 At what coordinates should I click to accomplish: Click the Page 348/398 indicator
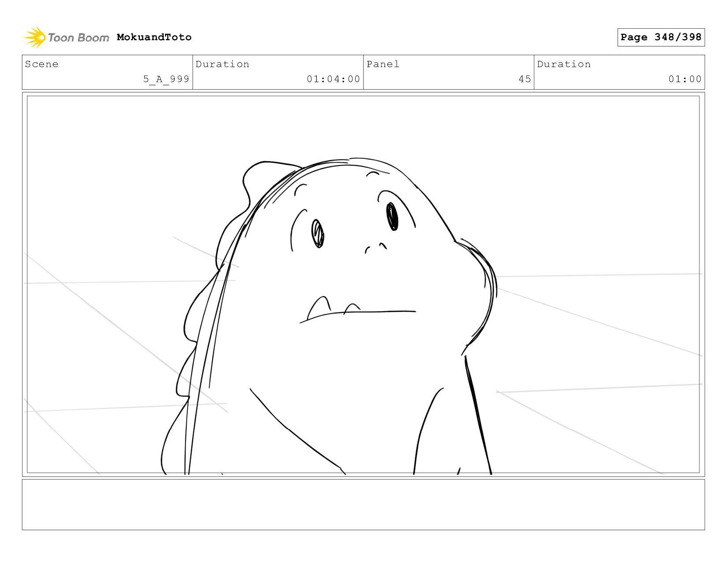[661, 37]
